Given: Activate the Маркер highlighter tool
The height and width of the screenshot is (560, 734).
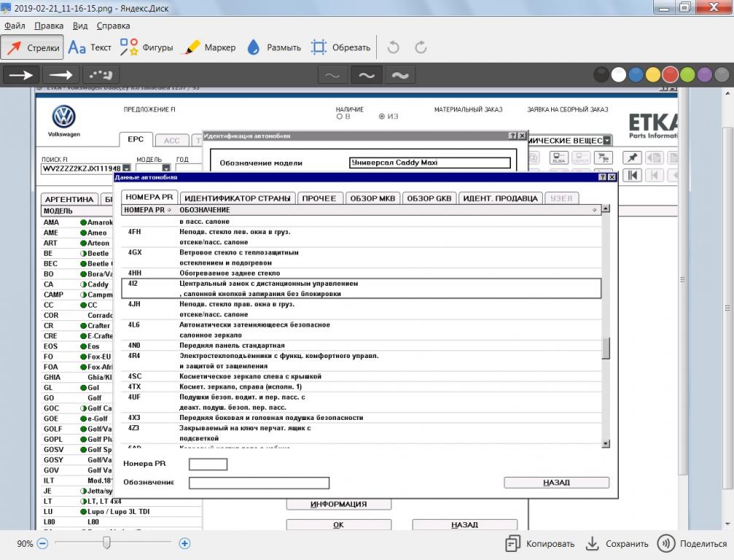Looking at the screenshot, I should pos(210,47).
